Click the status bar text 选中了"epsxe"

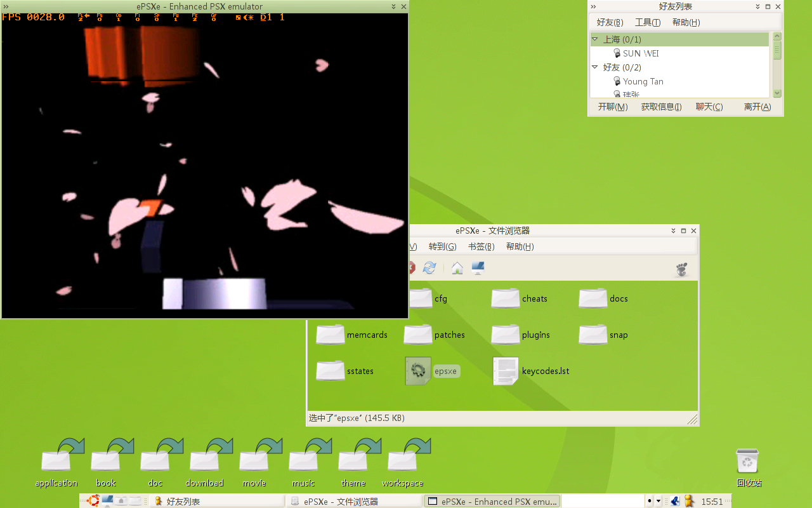pos(357,418)
